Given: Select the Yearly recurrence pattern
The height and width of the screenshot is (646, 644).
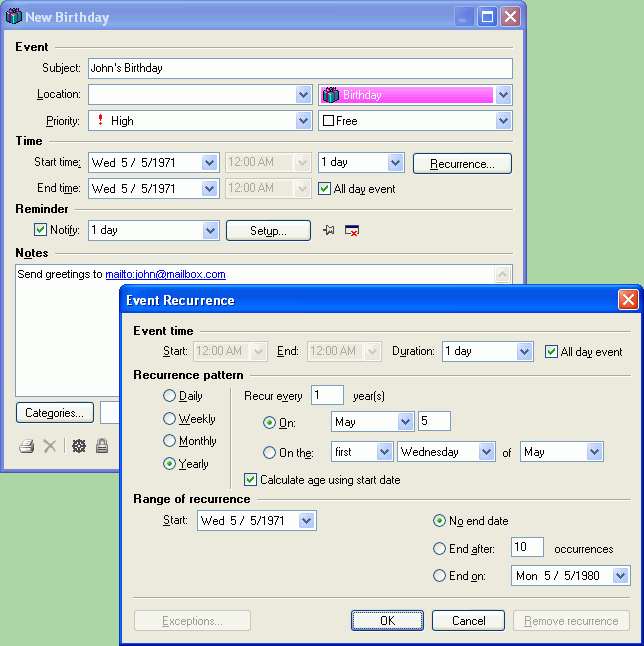Looking at the screenshot, I should pos(169,463).
